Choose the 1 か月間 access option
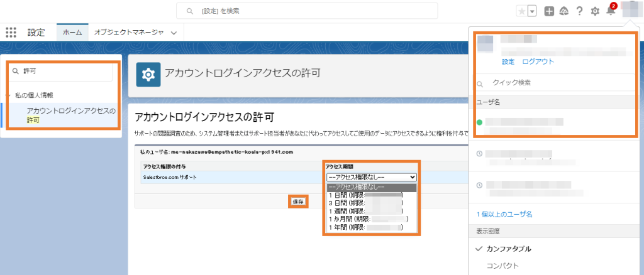The height and width of the screenshot is (275, 644). pos(371,219)
